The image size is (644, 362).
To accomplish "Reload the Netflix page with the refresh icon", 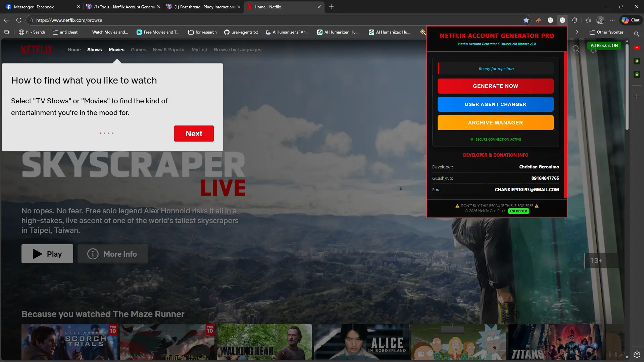I will (x=19, y=20).
